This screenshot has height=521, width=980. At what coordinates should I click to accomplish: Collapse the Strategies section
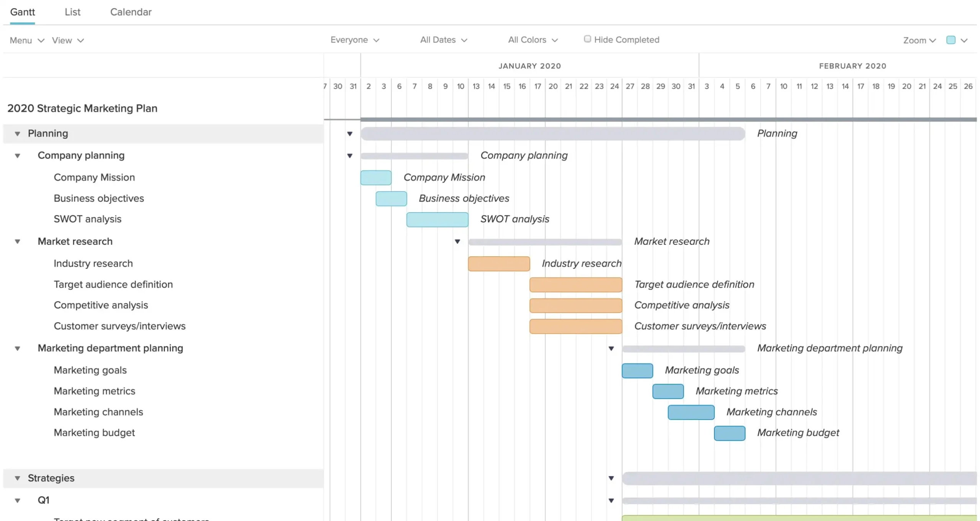click(x=17, y=478)
